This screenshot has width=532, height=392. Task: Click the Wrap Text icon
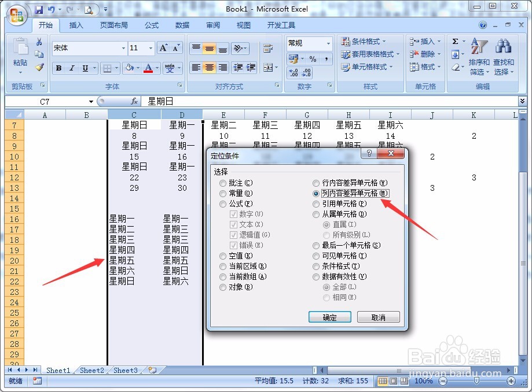(268, 49)
